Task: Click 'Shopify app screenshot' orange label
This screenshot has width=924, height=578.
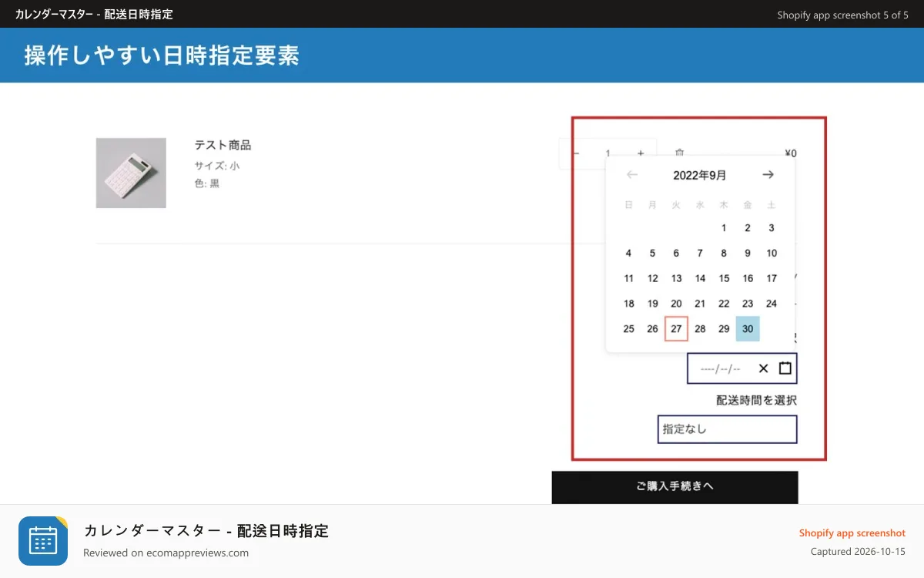Action: tap(852, 533)
